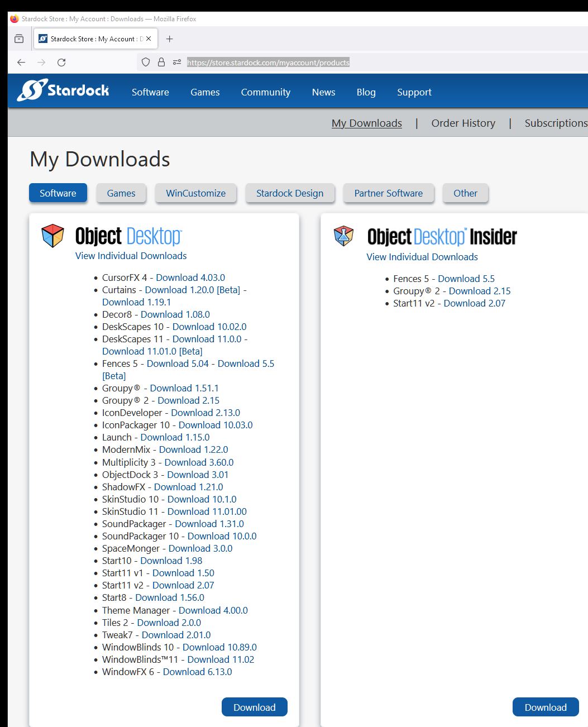Open the Support menu item
Viewport: 588px width, 727px height.
point(414,92)
